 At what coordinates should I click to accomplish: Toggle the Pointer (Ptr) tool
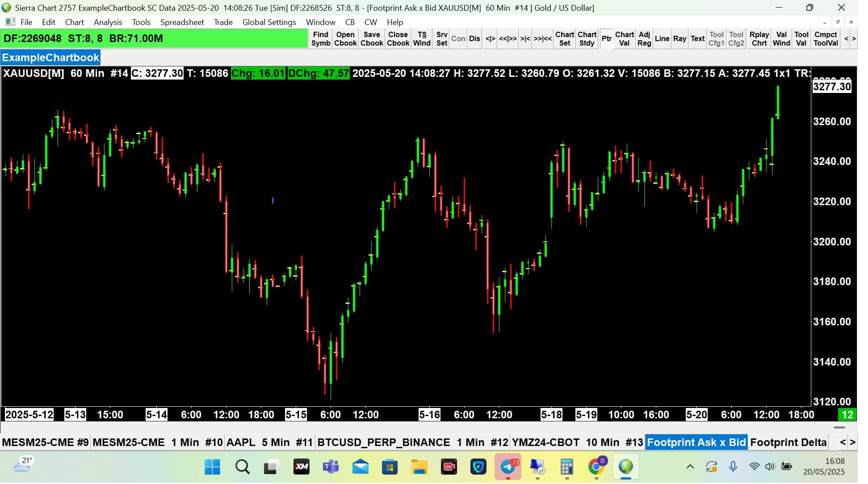606,39
